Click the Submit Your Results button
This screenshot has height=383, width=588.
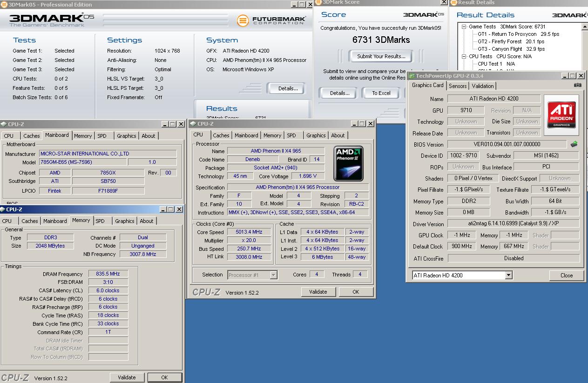[x=381, y=56]
